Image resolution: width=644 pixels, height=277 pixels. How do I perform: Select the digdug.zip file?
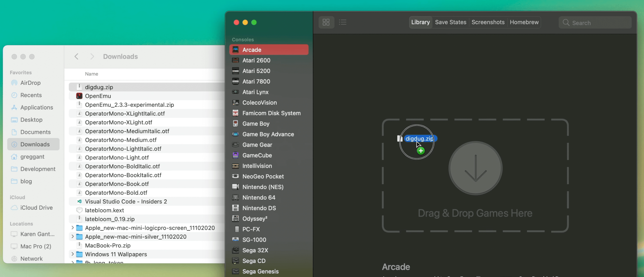point(98,87)
